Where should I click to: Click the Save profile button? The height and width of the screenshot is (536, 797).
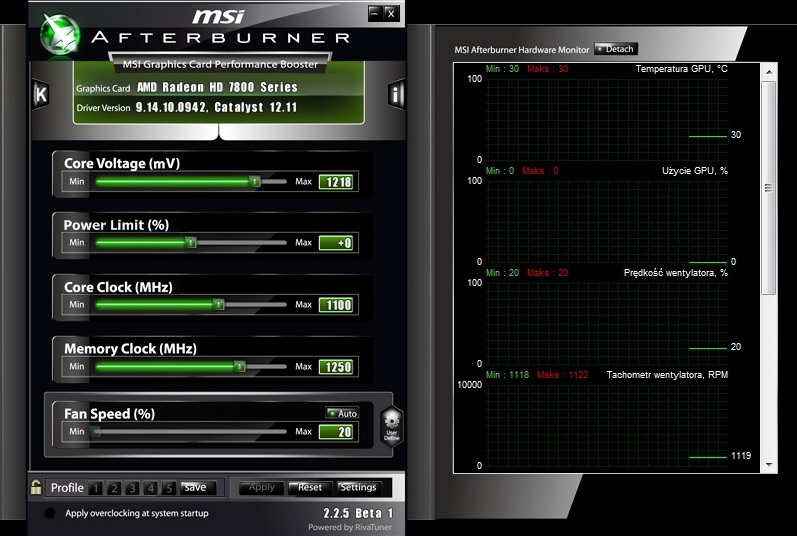199,487
